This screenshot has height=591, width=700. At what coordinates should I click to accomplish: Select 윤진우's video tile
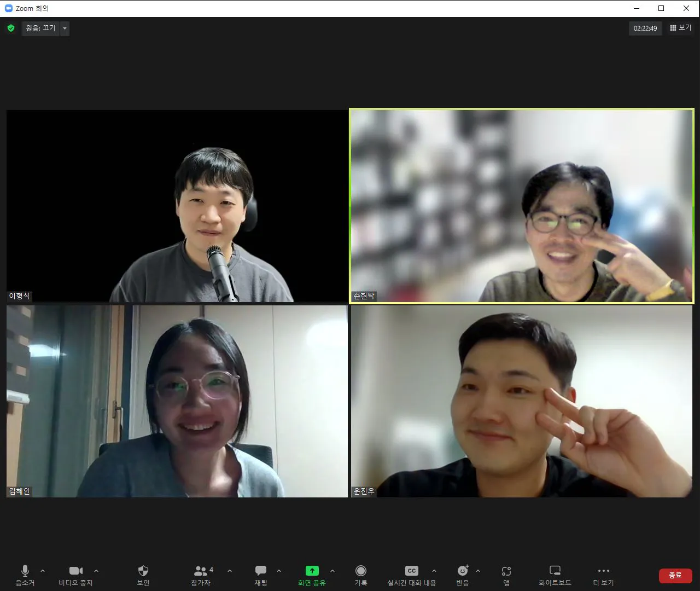point(522,401)
